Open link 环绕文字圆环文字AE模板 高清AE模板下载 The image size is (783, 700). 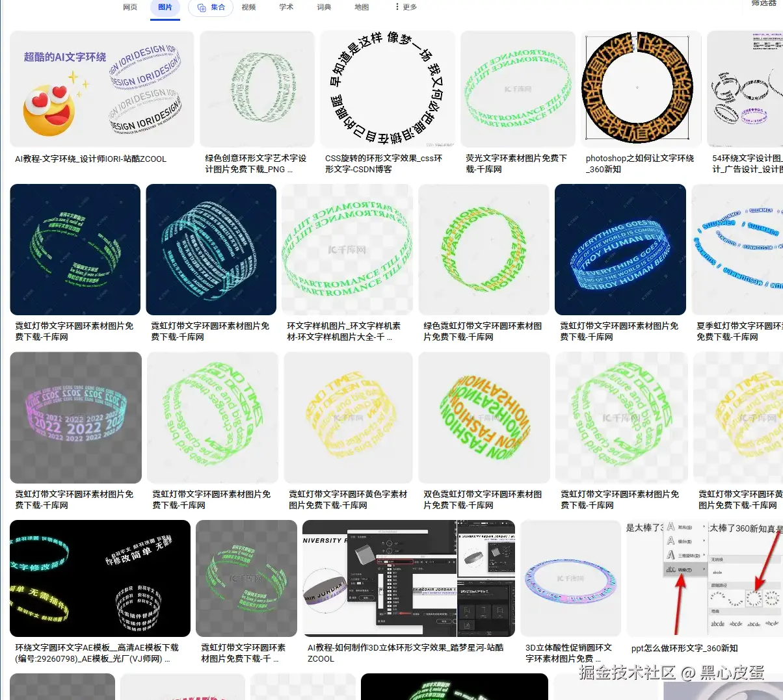pyautogui.click(x=96, y=653)
